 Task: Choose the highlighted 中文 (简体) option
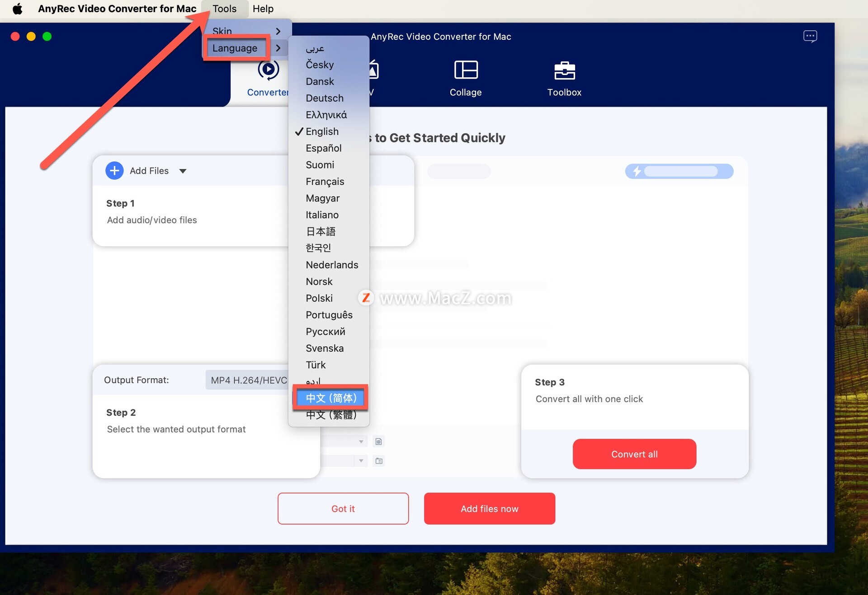tap(330, 398)
